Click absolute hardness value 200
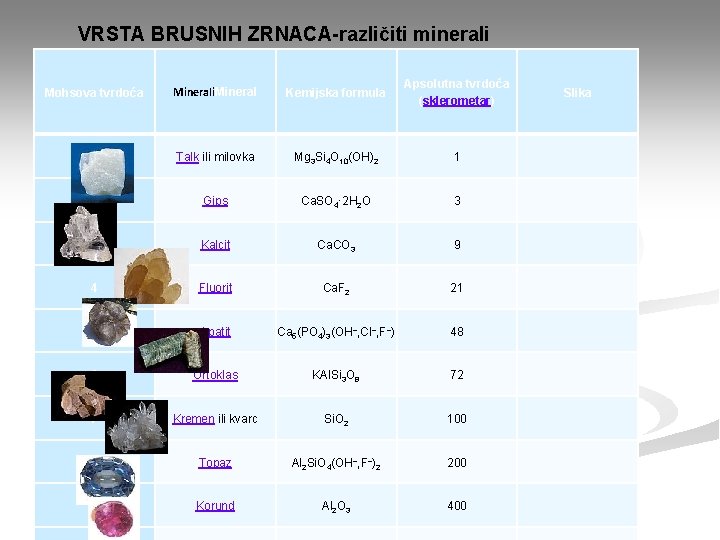 [x=457, y=462]
